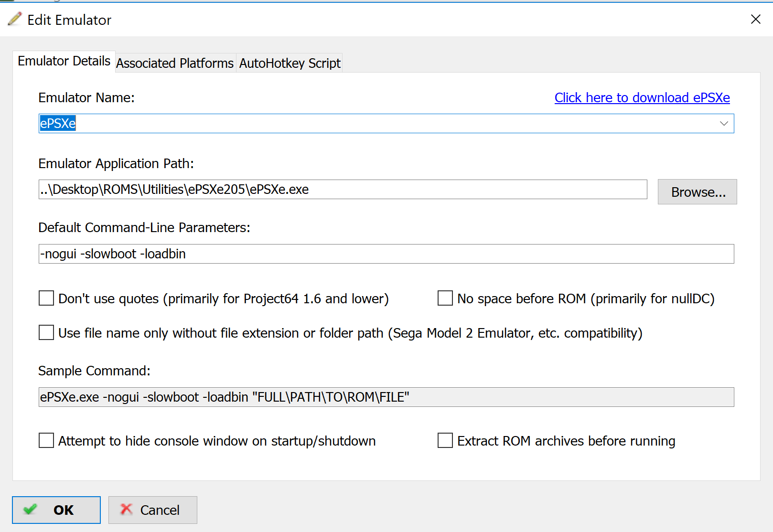Toggle Use file name only checkbox
The image size is (773, 532).
pos(46,332)
